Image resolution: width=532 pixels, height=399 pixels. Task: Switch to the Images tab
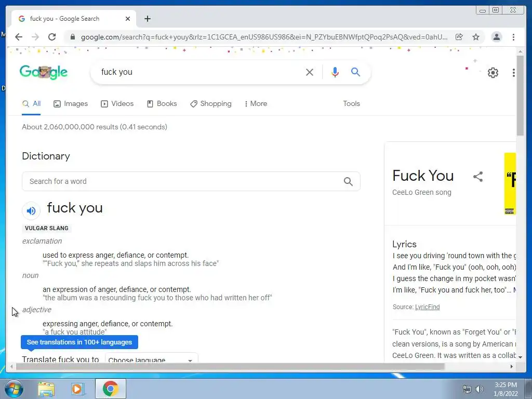click(x=71, y=104)
